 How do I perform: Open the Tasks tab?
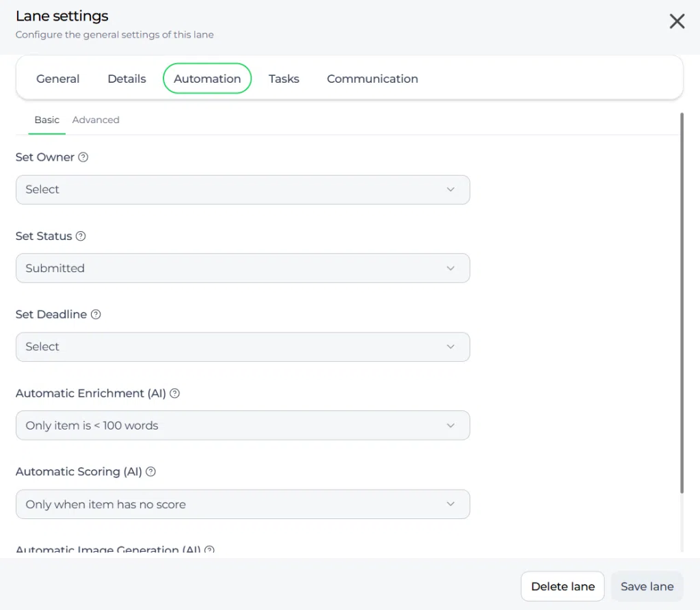point(284,79)
